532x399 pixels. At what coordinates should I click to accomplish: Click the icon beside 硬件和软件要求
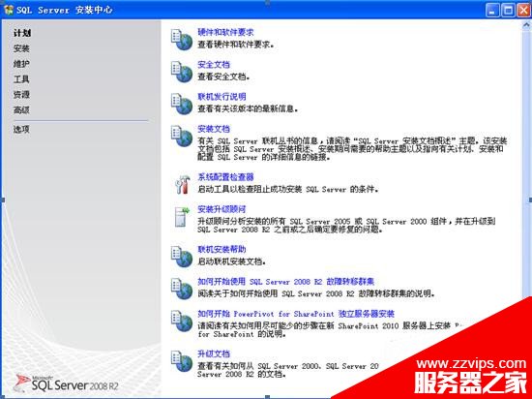coord(182,40)
